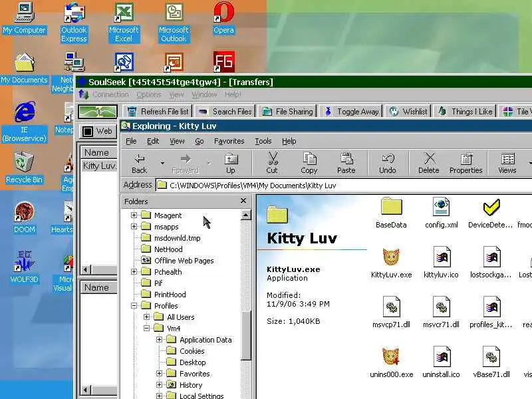This screenshot has width=532, height=399.
Task: Select the uninstall.ico file
Action: tap(441, 362)
